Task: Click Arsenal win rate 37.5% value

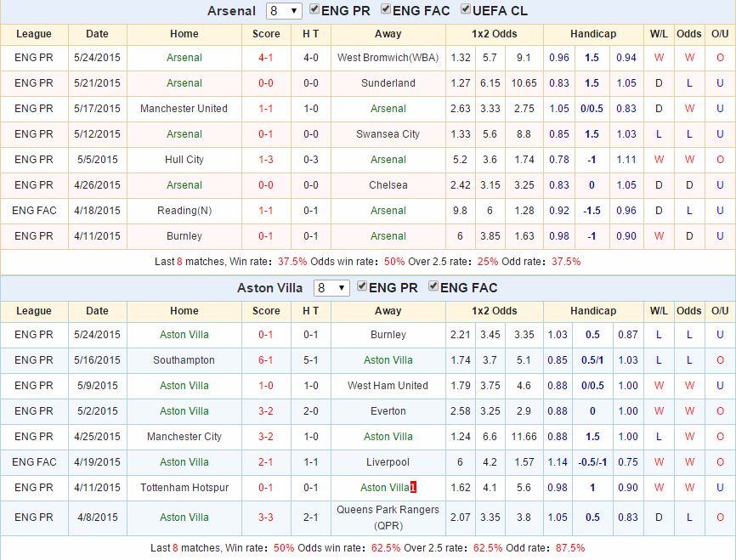Action: coord(292,262)
